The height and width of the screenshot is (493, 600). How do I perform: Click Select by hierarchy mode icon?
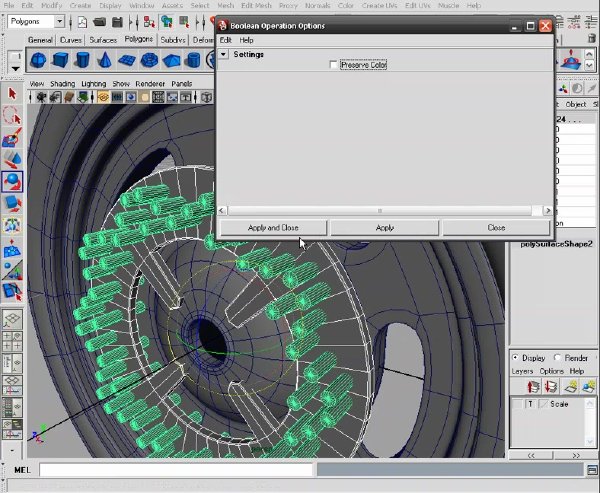pos(149,22)
